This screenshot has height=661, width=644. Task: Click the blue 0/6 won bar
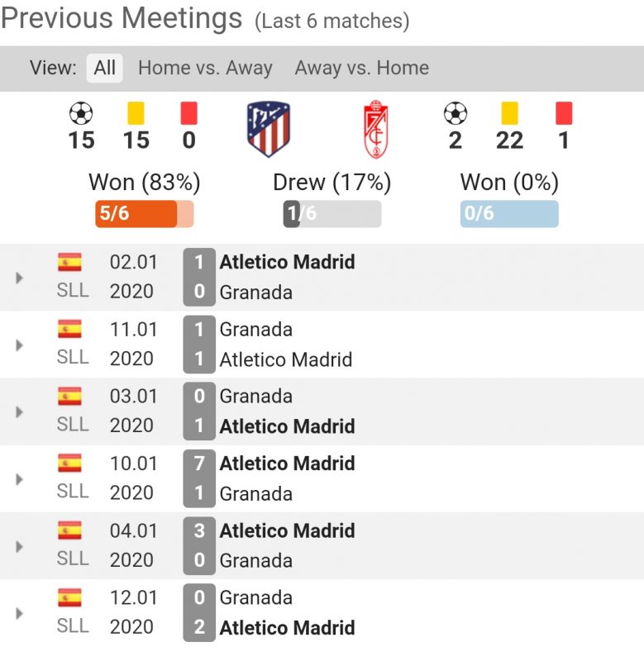[x=508, y=214]
